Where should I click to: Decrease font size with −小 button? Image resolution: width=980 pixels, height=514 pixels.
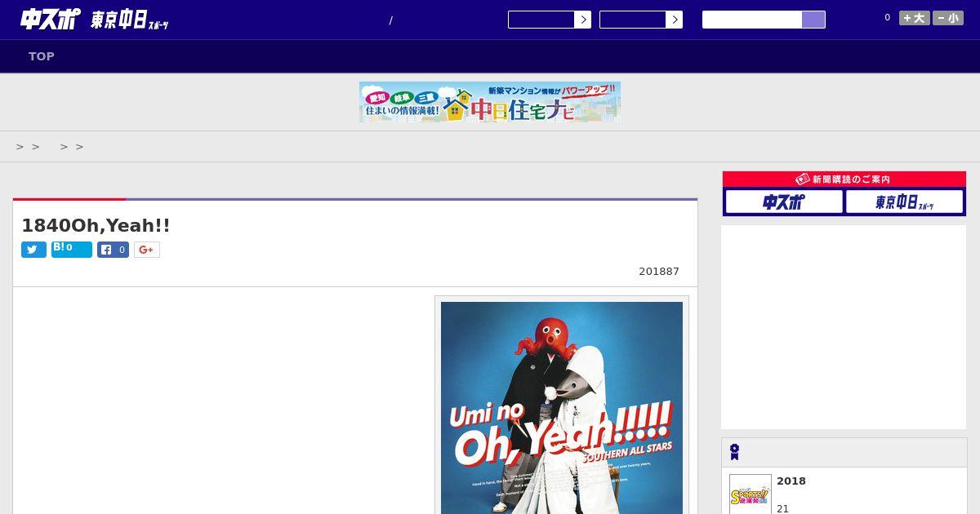coord(948,18)
